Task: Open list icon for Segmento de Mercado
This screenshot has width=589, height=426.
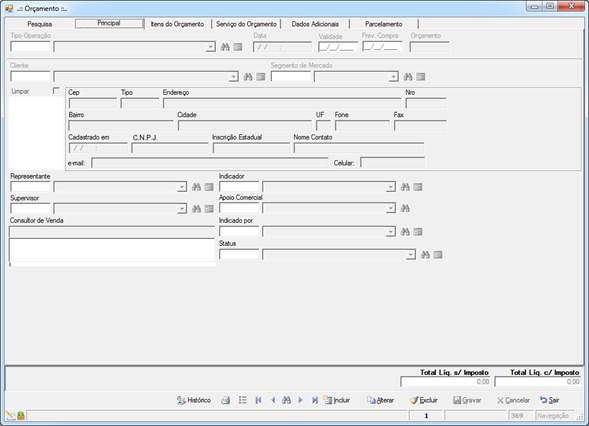Action: pos(421,77)
